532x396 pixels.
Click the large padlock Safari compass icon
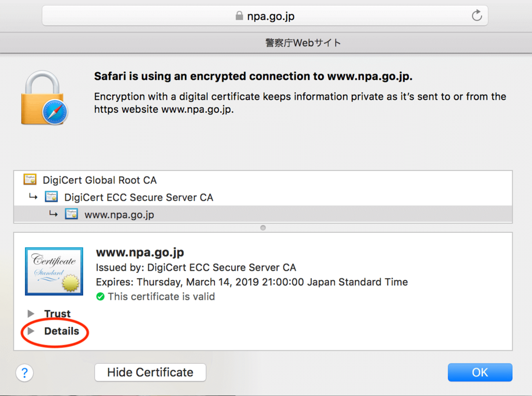tap(45, 98)
